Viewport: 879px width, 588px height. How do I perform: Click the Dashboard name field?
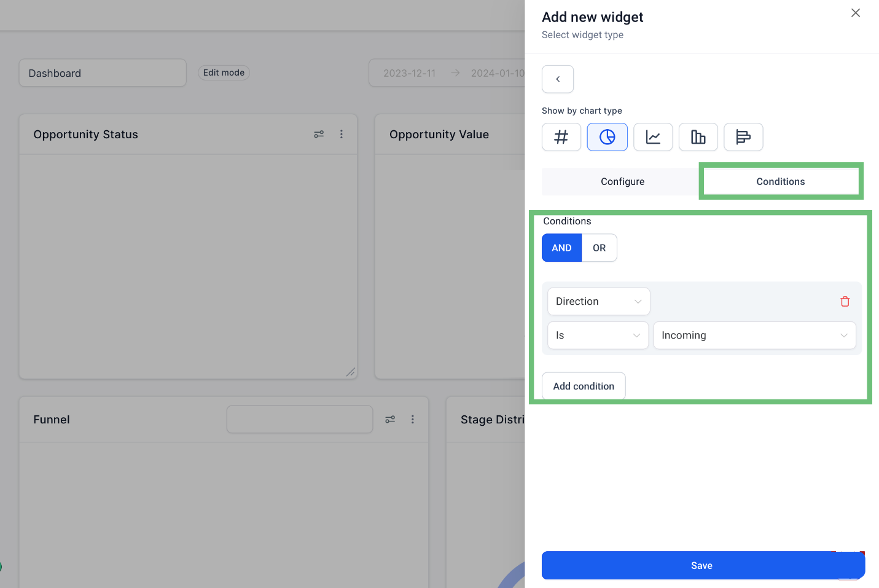coord(103,73)
